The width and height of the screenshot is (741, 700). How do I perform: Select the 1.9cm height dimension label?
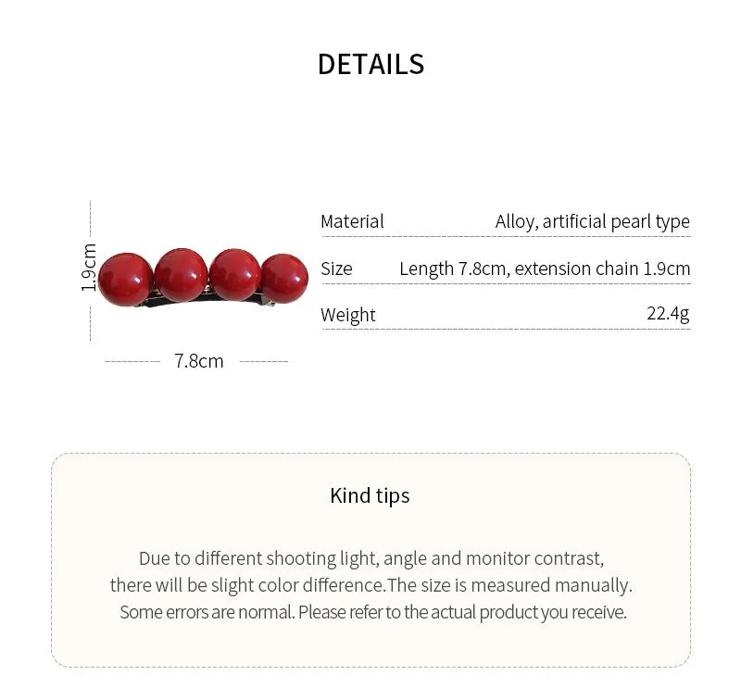[89, 268]
